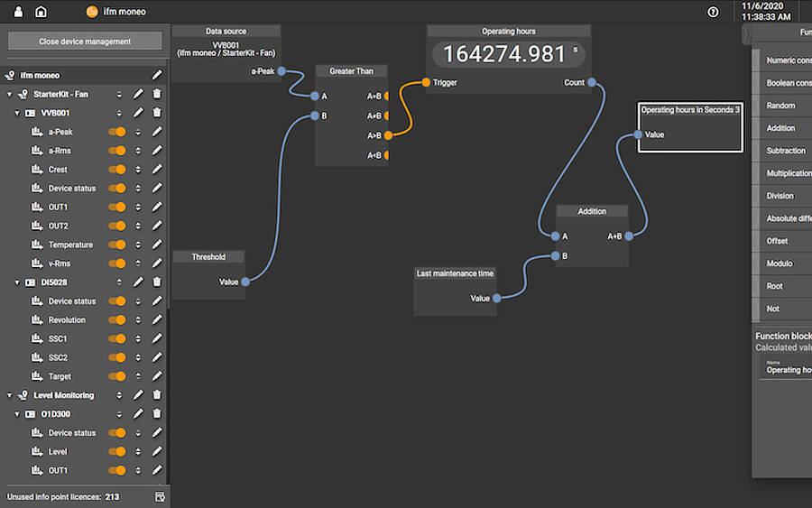Edit the StarterKit - Fan entry
This screenshot has width=812, height=508.
click(138, 94)
